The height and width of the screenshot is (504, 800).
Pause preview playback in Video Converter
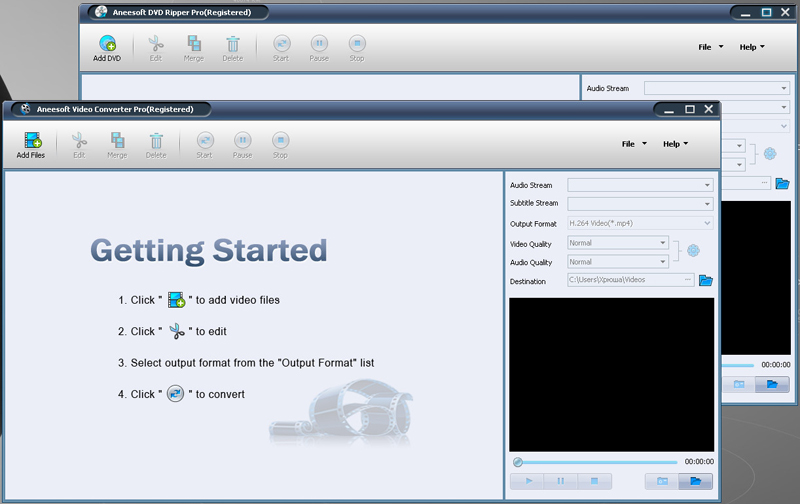[561, 481]
